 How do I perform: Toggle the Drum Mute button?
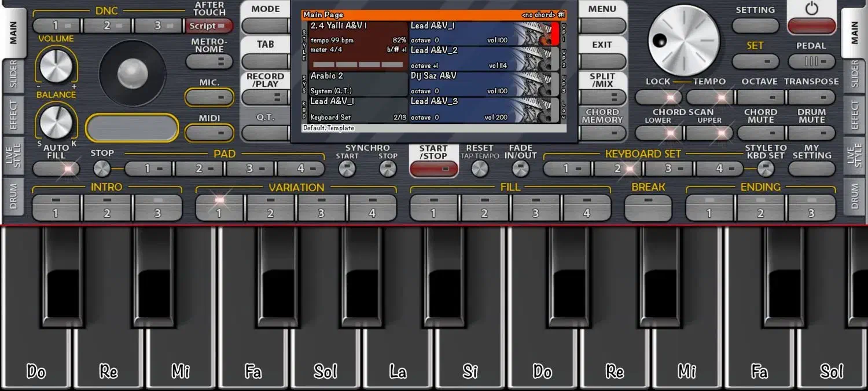[811, 133]
